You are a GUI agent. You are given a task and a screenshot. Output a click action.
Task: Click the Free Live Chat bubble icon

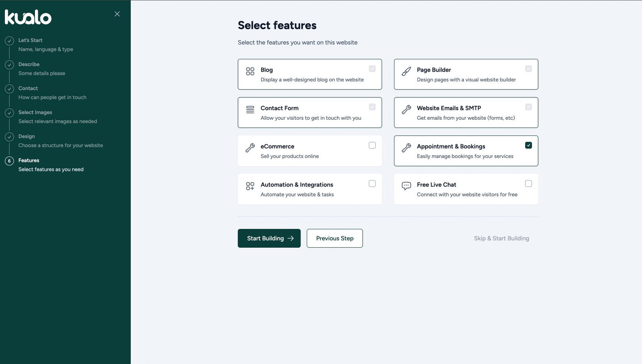click(406, 186)
